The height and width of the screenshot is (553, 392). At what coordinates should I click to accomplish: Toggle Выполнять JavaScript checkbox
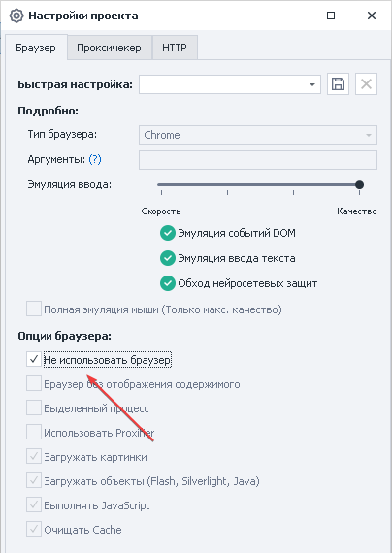[x=34, y=505]
